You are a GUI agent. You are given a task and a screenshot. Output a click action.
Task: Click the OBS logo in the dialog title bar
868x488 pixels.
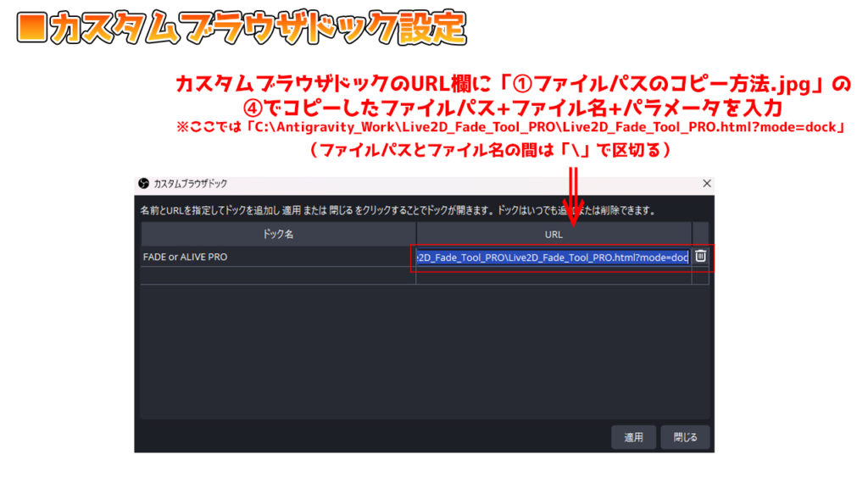(144, 184)
